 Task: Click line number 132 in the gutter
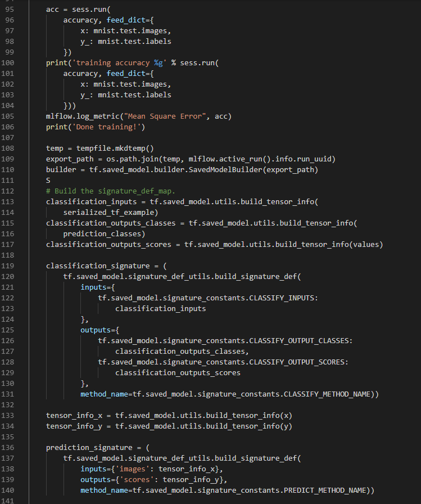7,404
